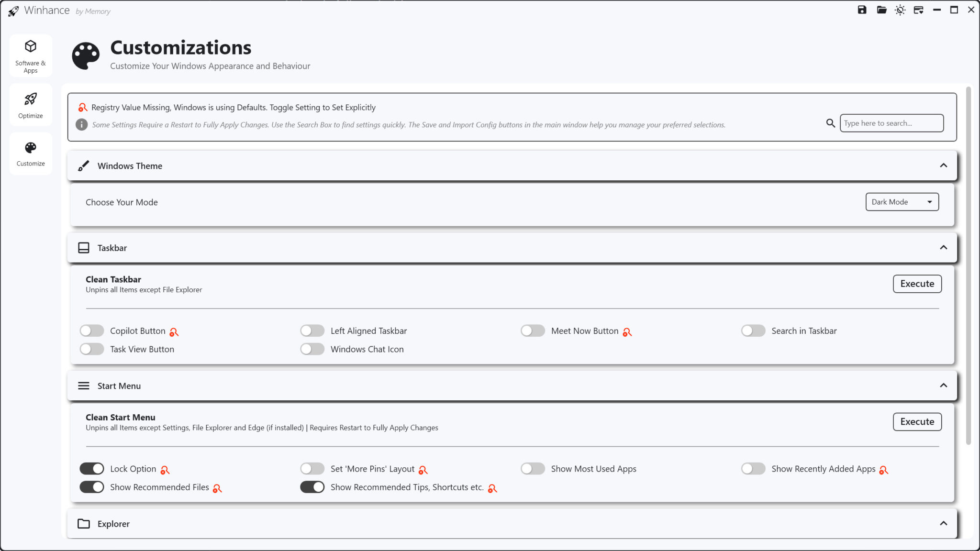This screenshot has width=980, height=551.
Task: Save the current config via title bar icon
Action: click(861, 10)
